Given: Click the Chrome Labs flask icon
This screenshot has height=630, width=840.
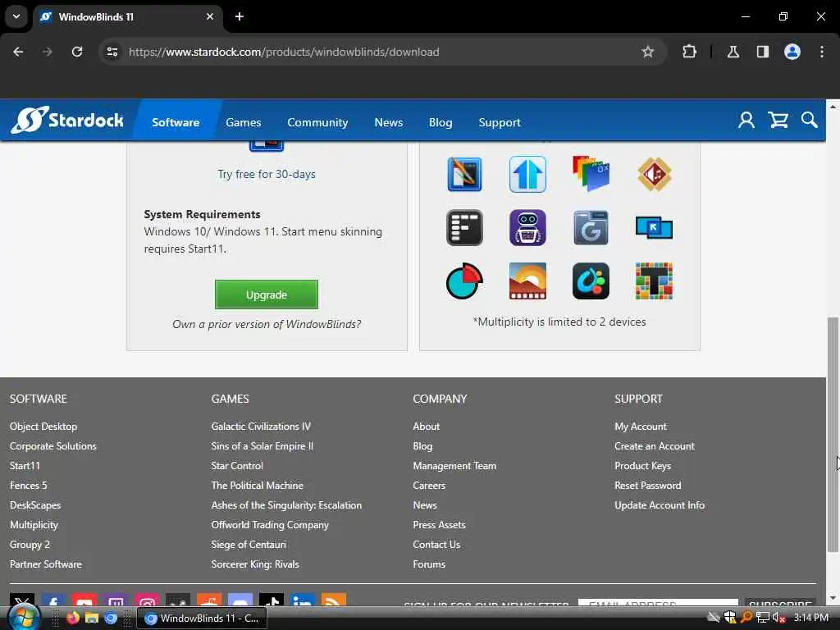Looking at the screenshot, I should [x=733, y=52].
